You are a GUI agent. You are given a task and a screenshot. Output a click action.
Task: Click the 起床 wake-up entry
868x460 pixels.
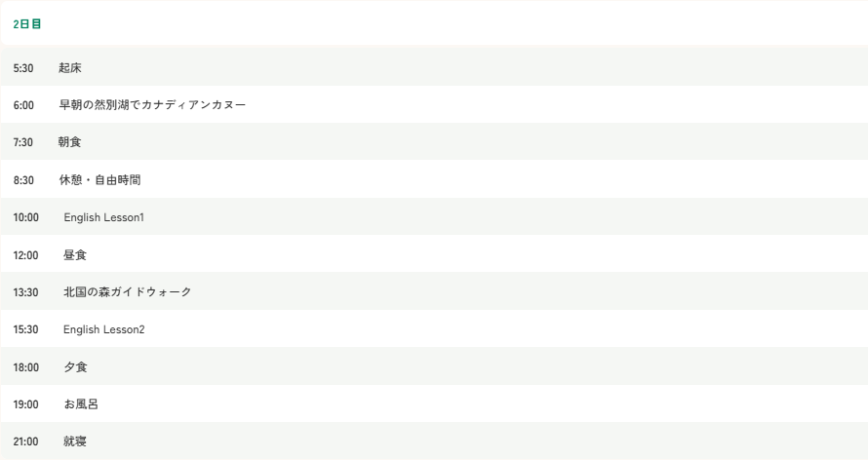[x=69, y=68]
